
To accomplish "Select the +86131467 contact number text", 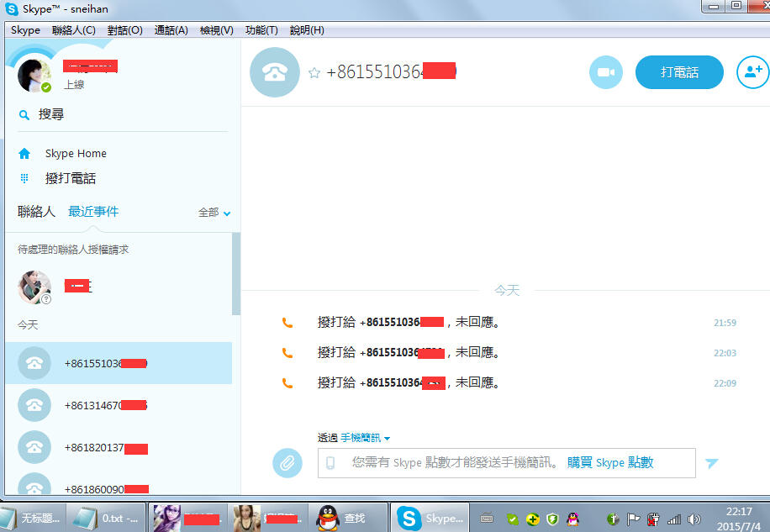I will [106, 405].
